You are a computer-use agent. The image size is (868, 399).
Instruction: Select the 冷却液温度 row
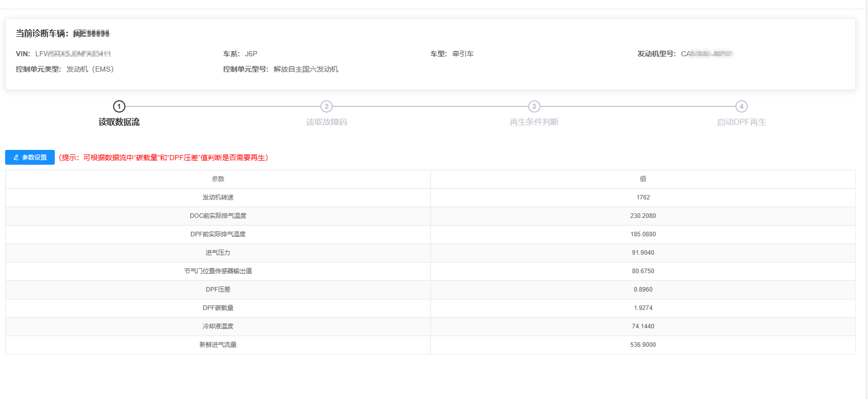coord(218,326)
